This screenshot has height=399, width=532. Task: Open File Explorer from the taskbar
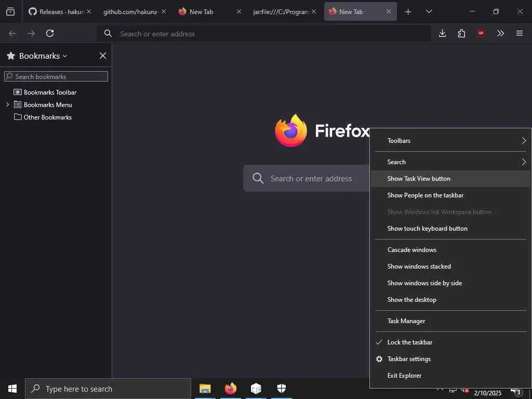point(205,389)
